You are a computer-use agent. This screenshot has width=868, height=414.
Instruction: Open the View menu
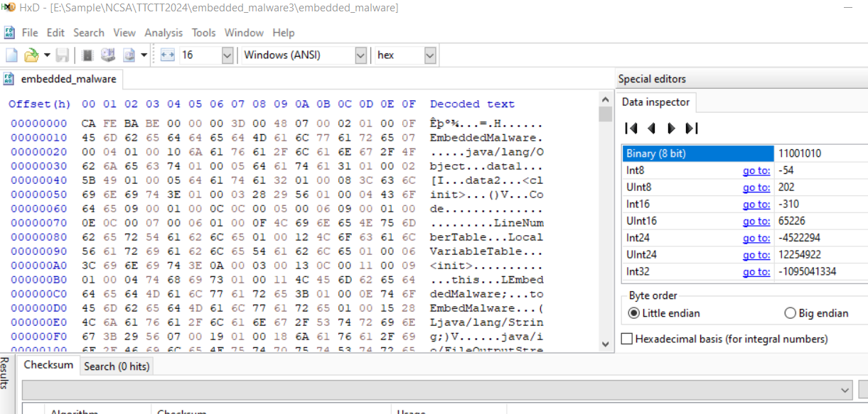click(124, 33)
